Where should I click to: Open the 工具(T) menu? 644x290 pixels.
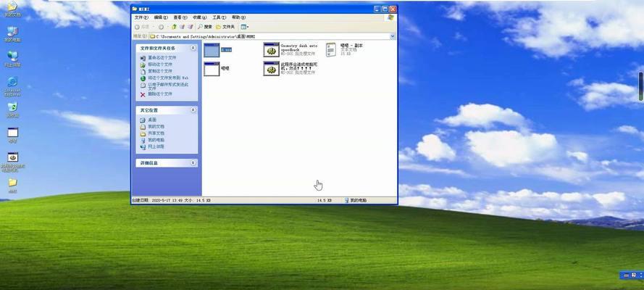coord(219,17)
